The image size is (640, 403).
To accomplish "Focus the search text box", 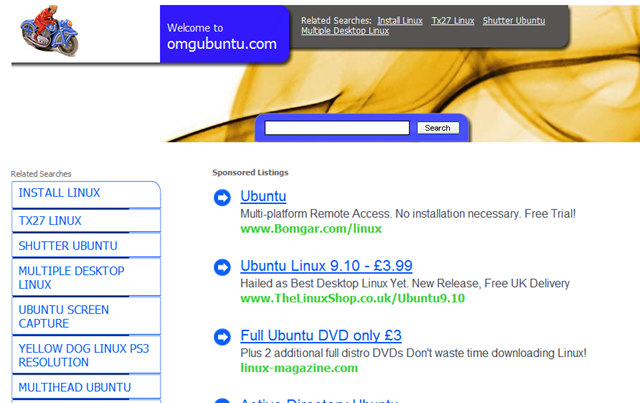I will coord(337,128).
